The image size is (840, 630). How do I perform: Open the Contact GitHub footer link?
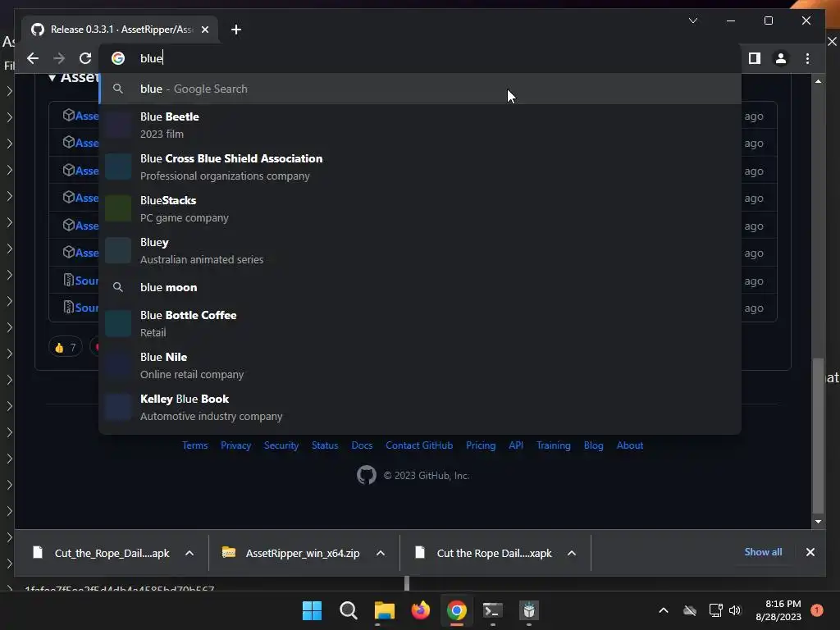[419, 445]
